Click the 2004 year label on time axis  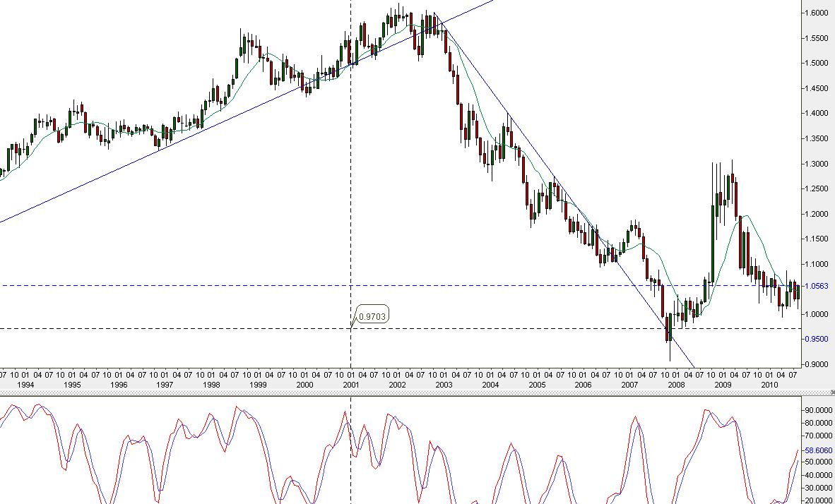(490, 384)
